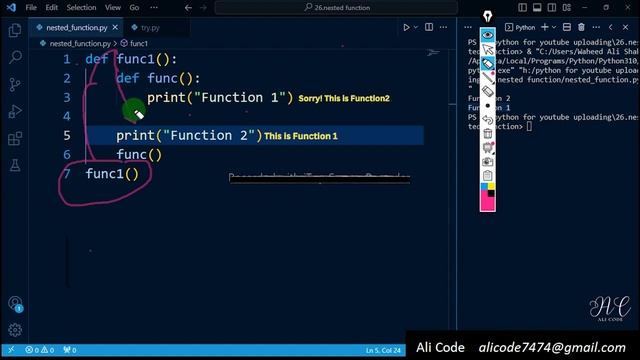Click the print("Function 2") code line
640x360 pixels.
(x=189, y=136)
